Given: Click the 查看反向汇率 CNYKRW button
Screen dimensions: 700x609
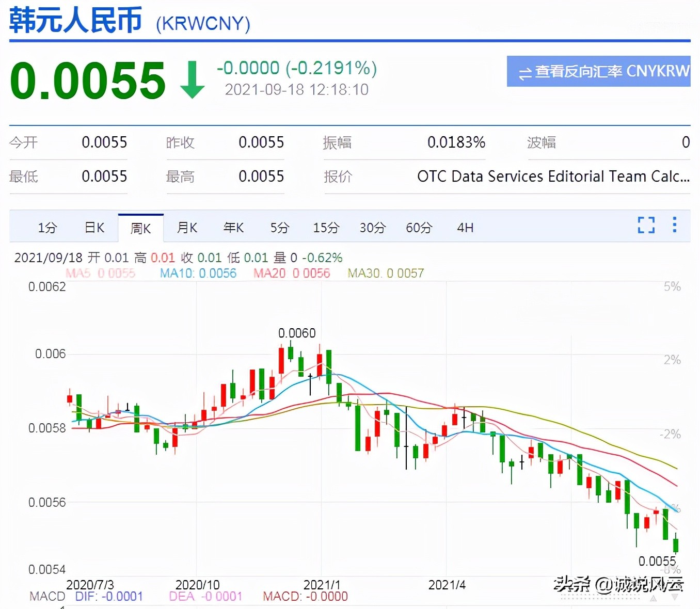Looking at the screenshot, I should [x=598, y=71].
